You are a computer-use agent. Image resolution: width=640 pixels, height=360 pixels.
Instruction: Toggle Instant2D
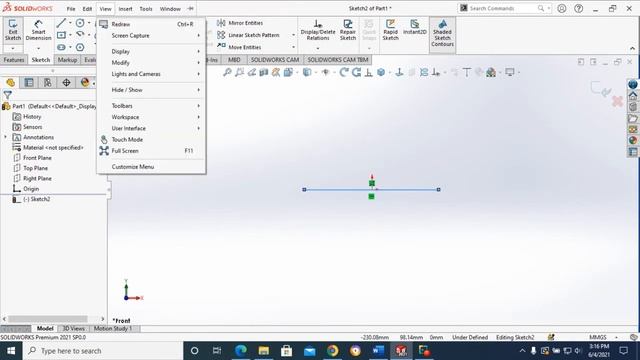click(x=414, y=27)
